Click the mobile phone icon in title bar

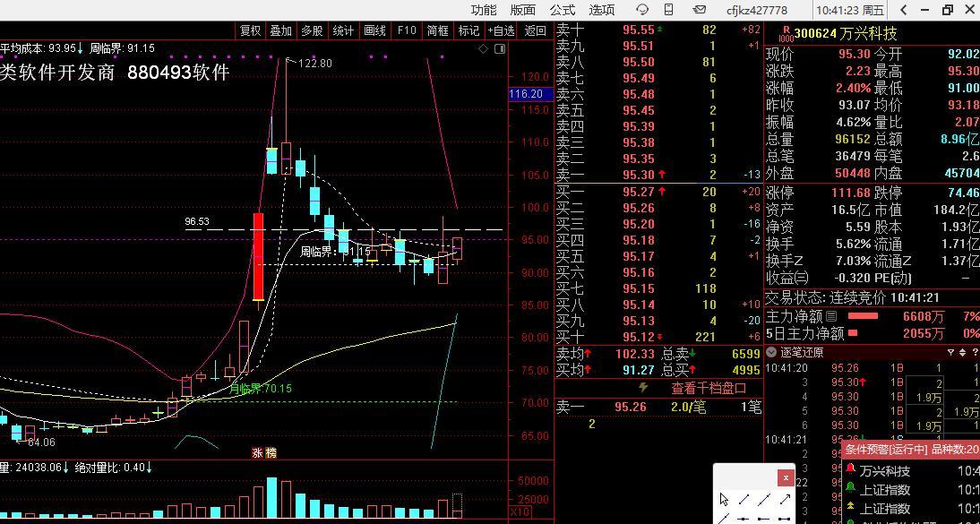click(x=669, y=9)
